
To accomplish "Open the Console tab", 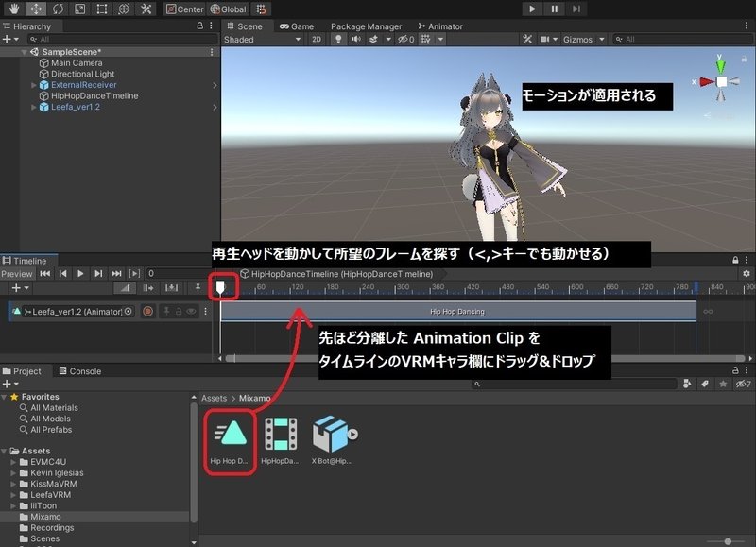I will (80, 371).
